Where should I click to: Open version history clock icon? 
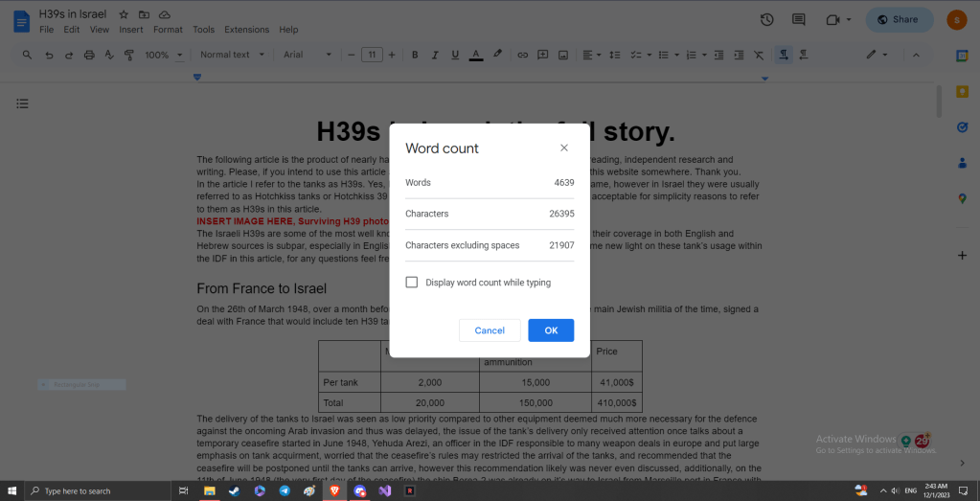(766, 19)
